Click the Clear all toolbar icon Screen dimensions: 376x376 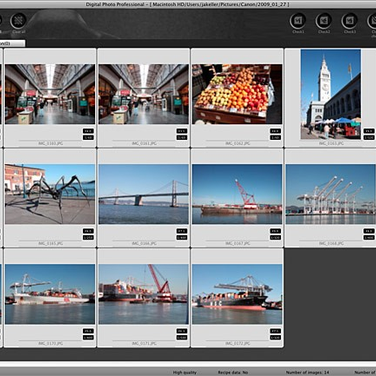(18, 21)
